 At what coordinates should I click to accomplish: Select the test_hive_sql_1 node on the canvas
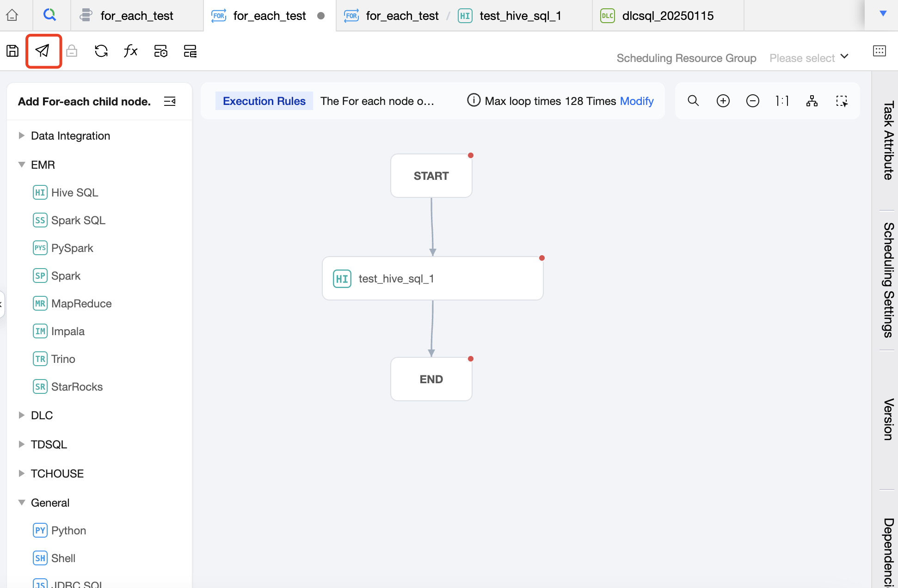tap(432, 278)
